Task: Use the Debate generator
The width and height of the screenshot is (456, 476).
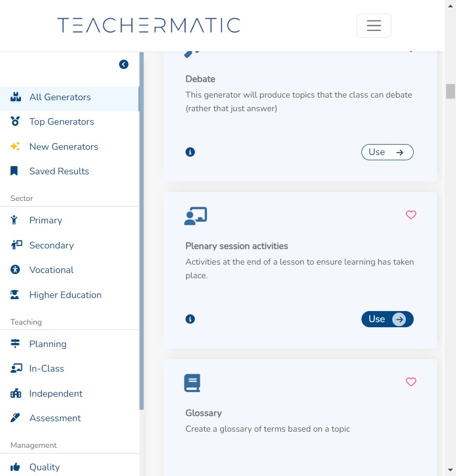Action: point(388,152)
